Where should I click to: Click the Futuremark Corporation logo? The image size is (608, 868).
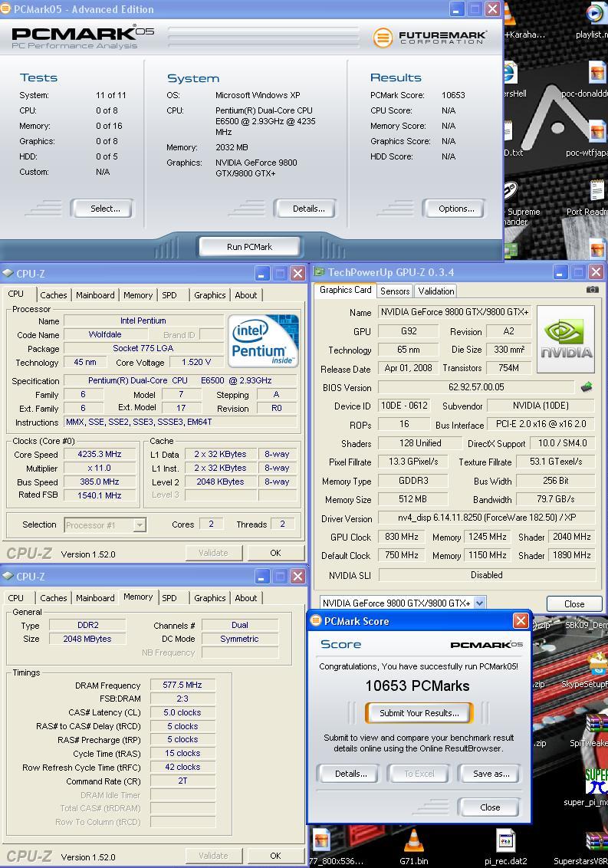tap(429, 38)
